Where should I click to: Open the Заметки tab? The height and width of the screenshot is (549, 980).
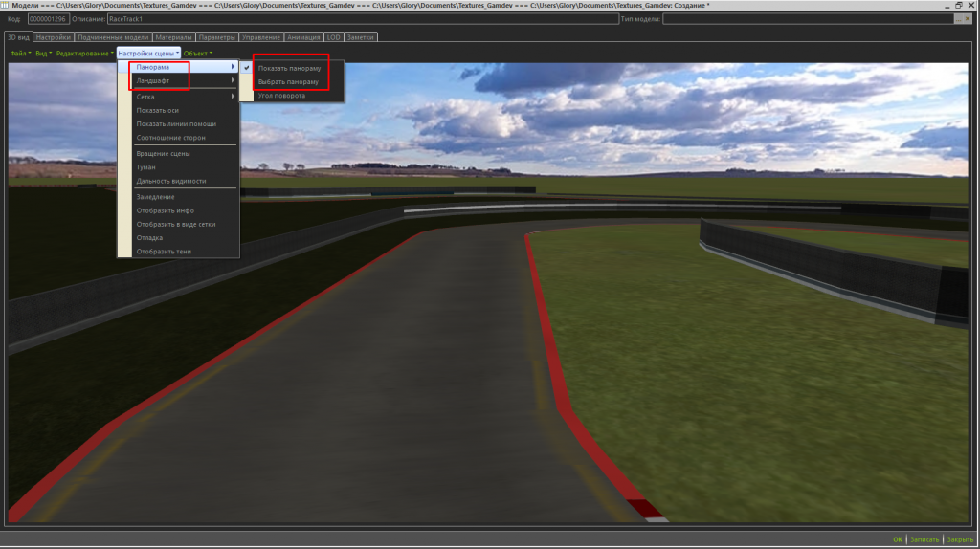click(361, 37)
